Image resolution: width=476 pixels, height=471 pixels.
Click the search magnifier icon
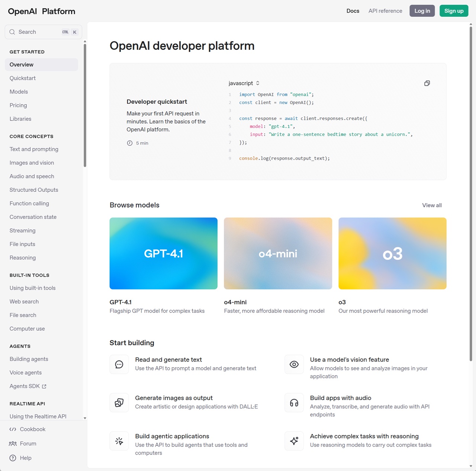click(x=12, y=32)
